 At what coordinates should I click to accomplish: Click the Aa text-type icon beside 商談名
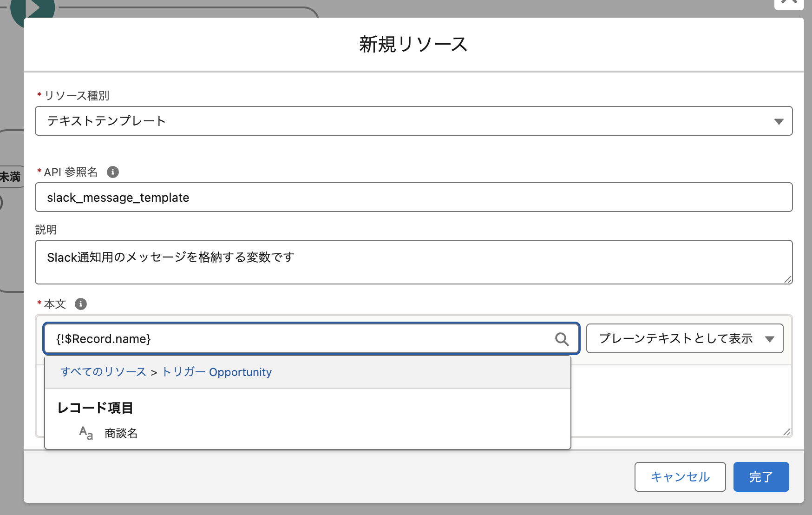coord(85,433)
